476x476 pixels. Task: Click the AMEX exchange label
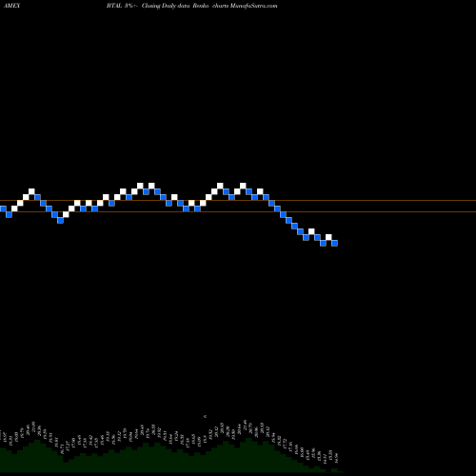point(11,6)
